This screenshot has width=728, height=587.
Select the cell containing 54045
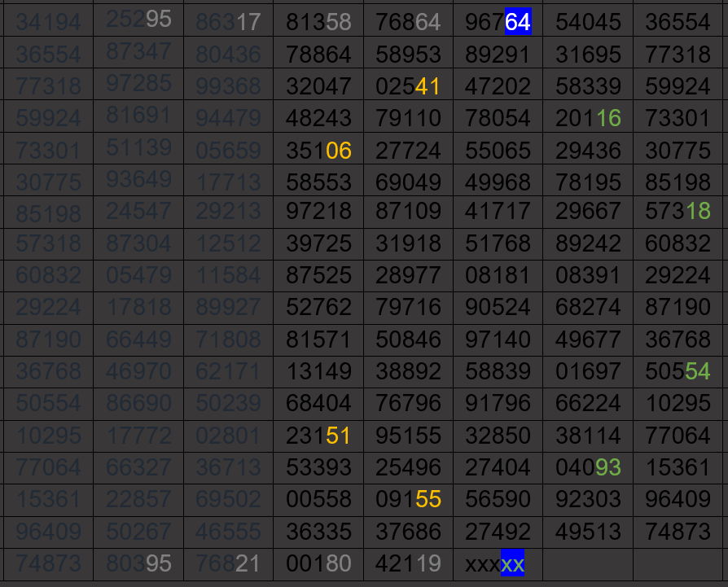(588, 23)
